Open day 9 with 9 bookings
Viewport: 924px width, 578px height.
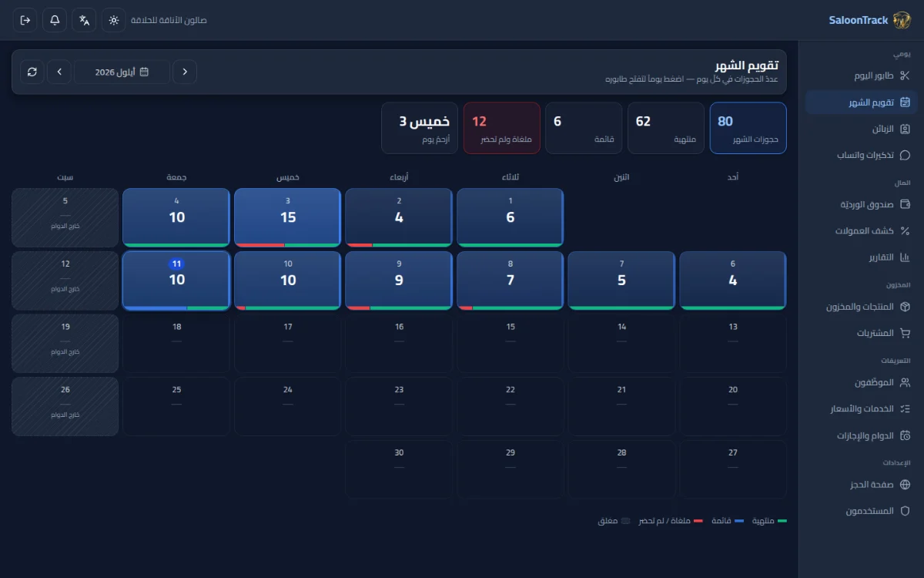click(x=399, y=281)
